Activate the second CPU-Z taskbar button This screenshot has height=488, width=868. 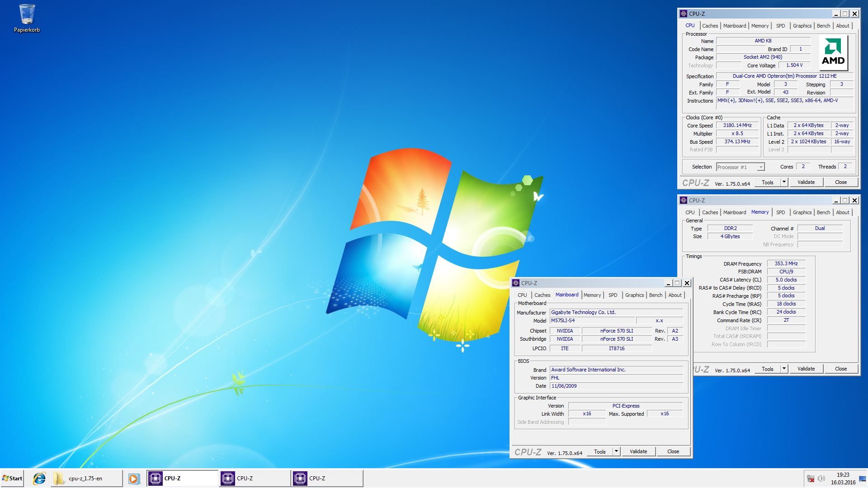pyautogui.click(x=255, y=478)
